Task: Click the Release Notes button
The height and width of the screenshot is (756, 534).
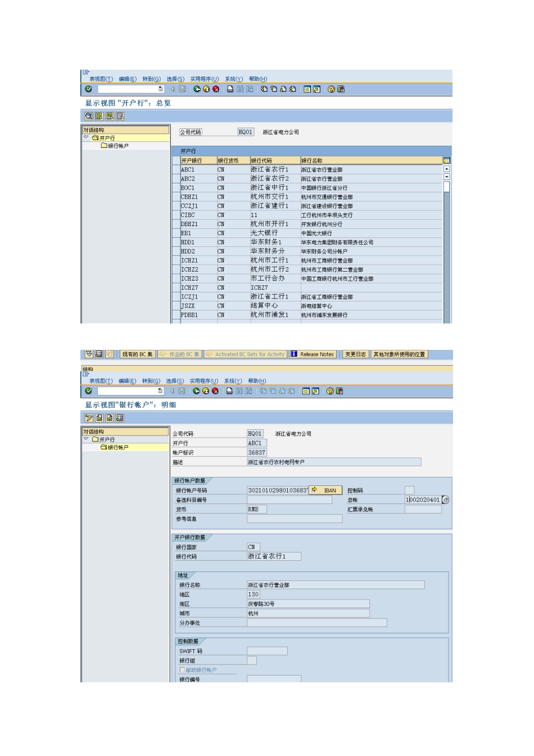Action: point(312,354)
